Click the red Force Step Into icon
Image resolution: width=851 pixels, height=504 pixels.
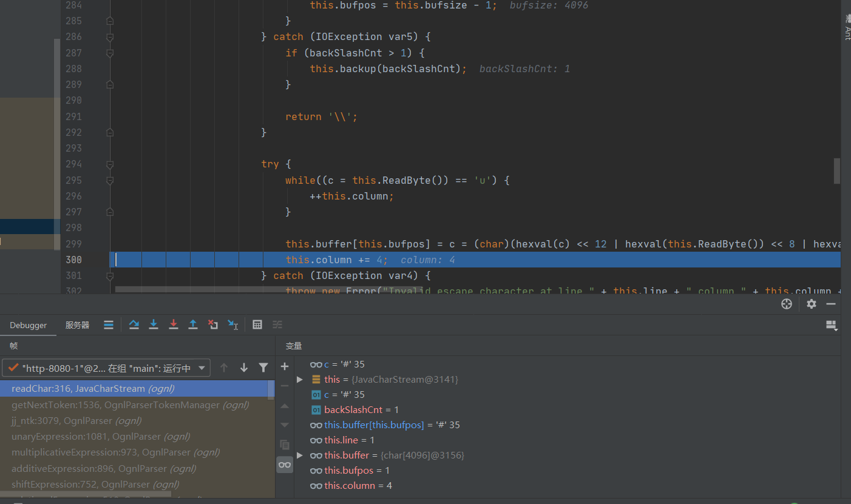[x=173, y=325]
